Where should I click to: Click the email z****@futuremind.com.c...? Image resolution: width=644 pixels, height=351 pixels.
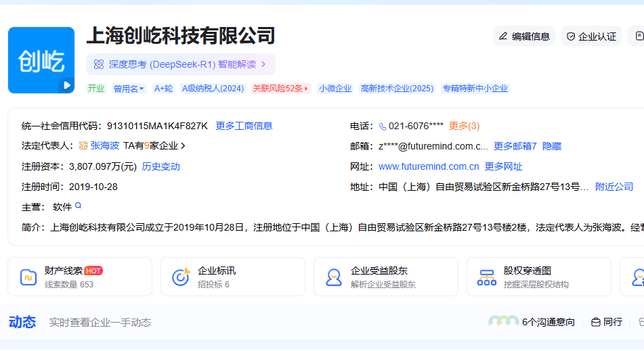pos(433,146)
